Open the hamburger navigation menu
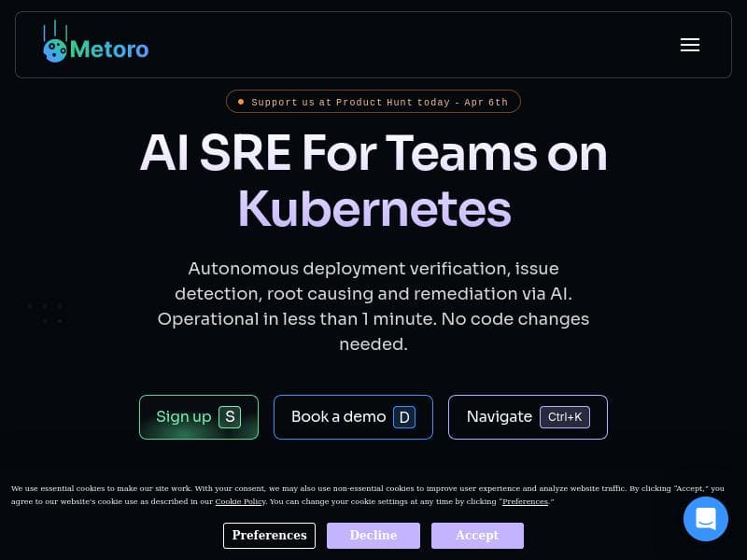 click(690, 45)
